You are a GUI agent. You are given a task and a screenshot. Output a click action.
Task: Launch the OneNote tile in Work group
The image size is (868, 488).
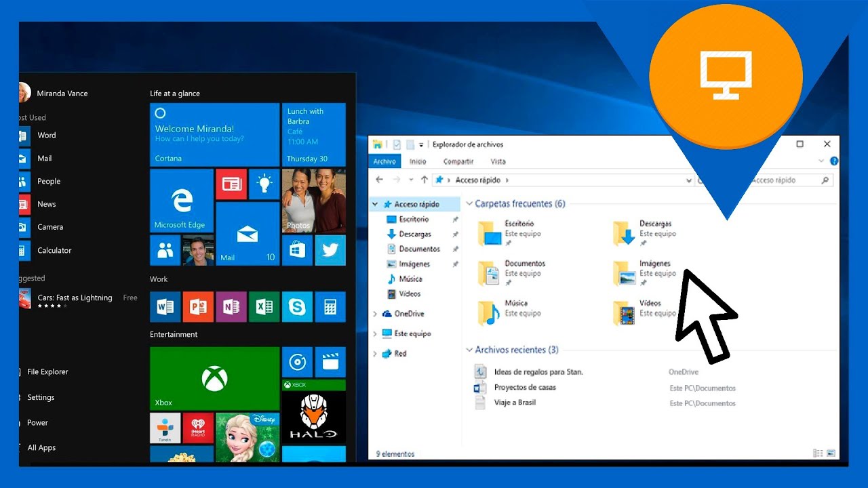click(231, 307)
